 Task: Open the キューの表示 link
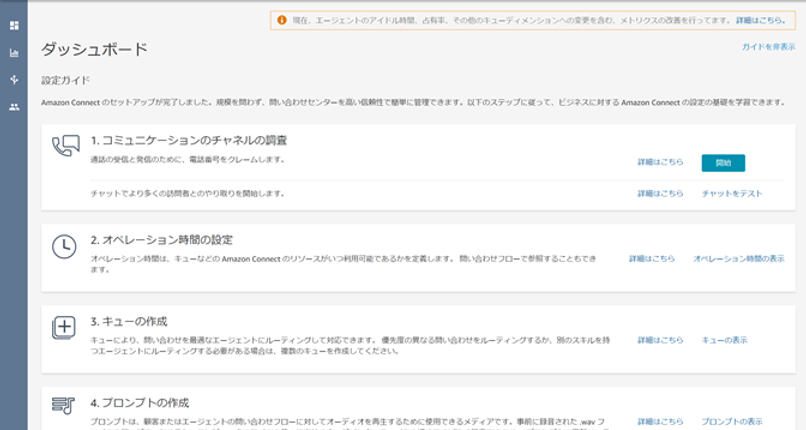(724, 340)
